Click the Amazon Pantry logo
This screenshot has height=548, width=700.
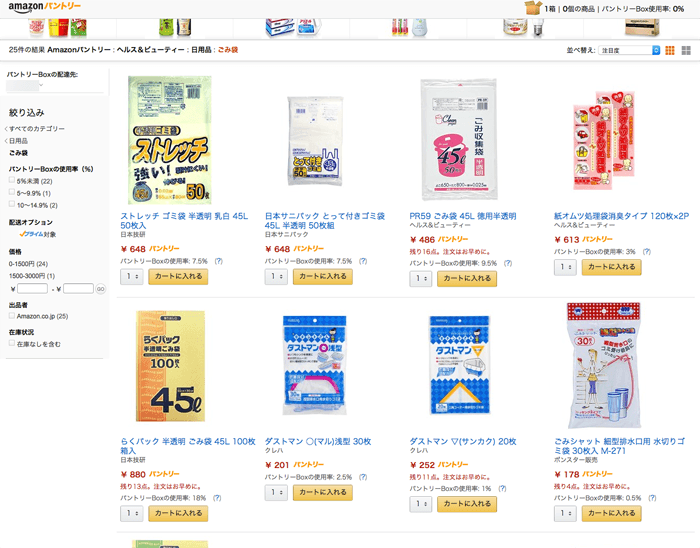click(x=45, y=7)
